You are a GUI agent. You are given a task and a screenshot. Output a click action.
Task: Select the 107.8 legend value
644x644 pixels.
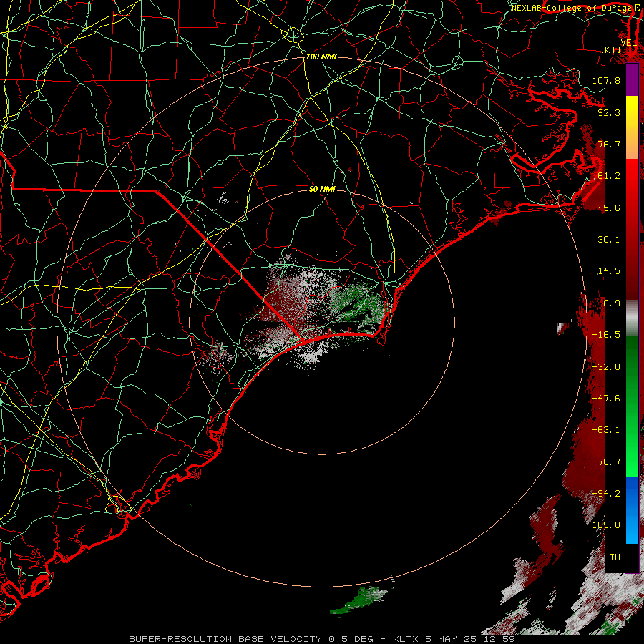pos(606,80)
